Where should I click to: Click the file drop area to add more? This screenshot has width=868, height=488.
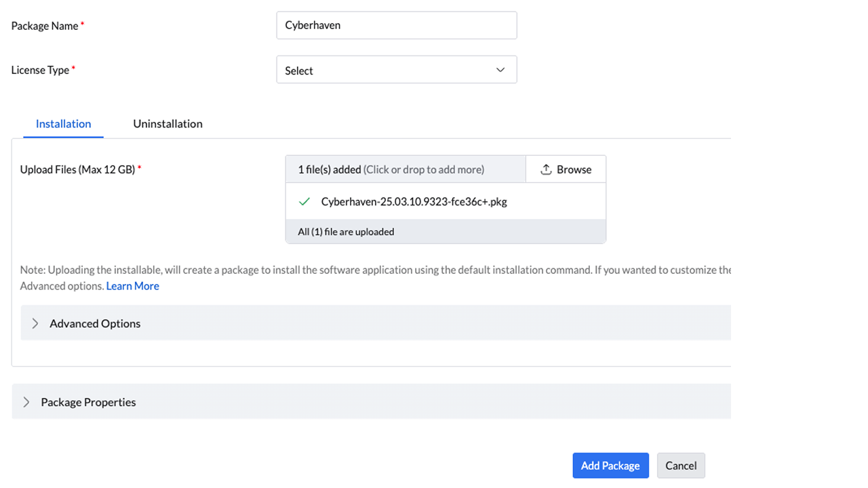coord(405,169)
